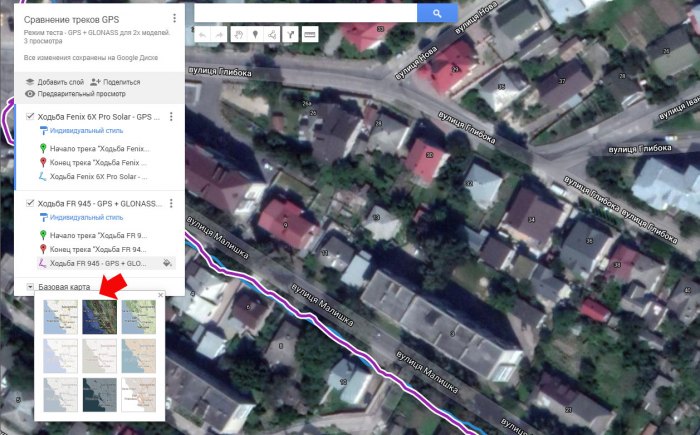700x435 pixels.
Task: Choose the default Map base map thumbnail
Action: (x=60, y=317)
